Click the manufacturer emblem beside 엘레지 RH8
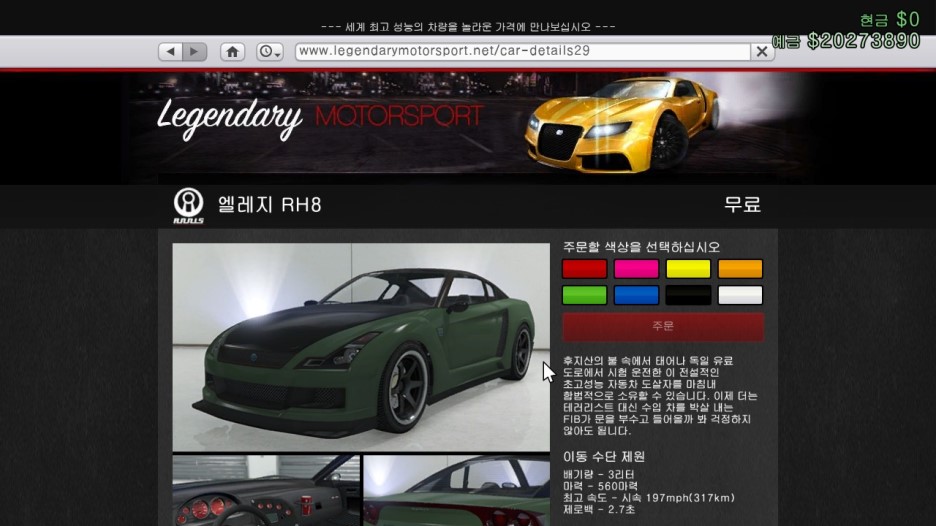936x526 pixels. pyautogui.click(x=188, y=205)
